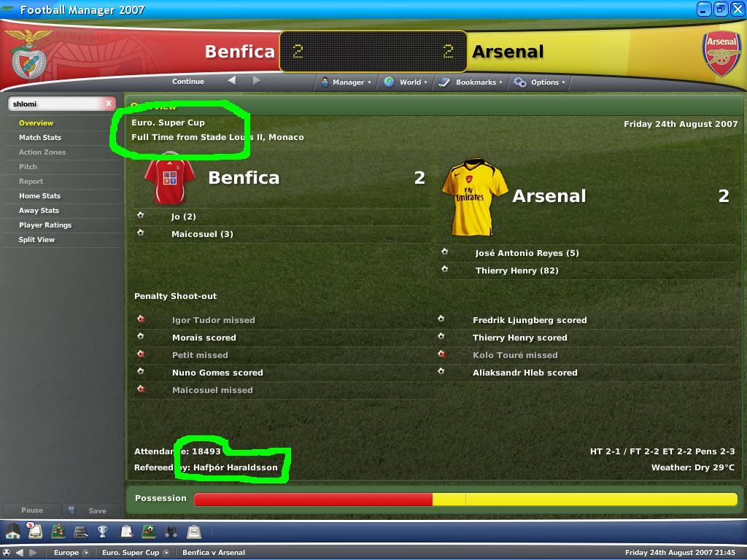Image resolution: width=747 pixels, height=560 pixels.
Task: Select Player Ratings in sidebar
Action: 45,225
